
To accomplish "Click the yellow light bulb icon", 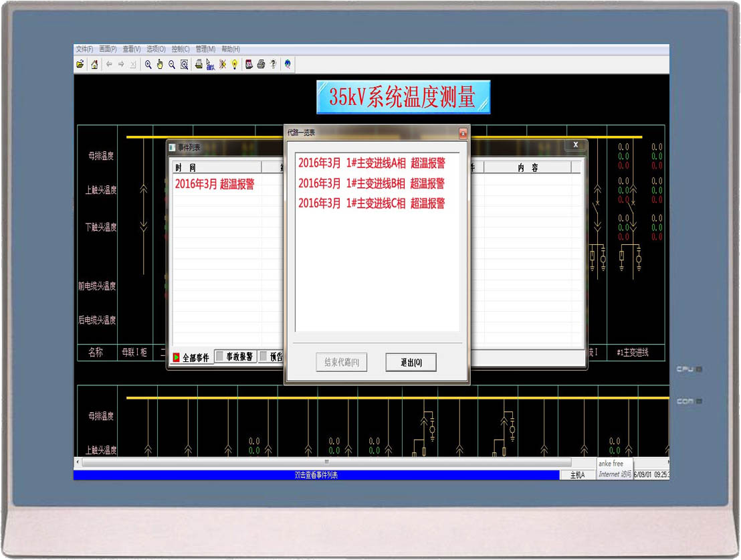I will click(x=234, y=64).
